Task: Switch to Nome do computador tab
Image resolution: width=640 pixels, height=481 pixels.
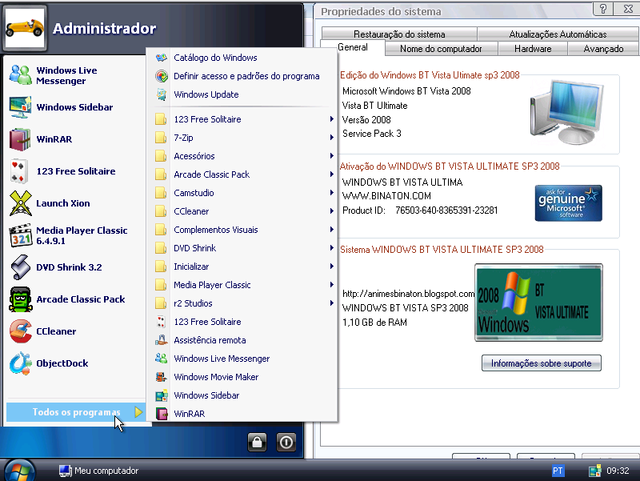Action: [x=441, y=49]
